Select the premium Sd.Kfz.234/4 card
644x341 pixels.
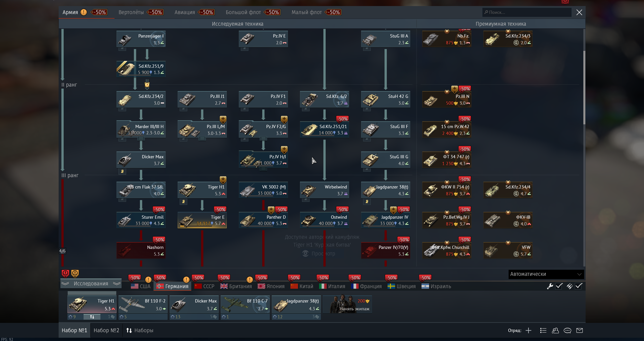point(508,190)
